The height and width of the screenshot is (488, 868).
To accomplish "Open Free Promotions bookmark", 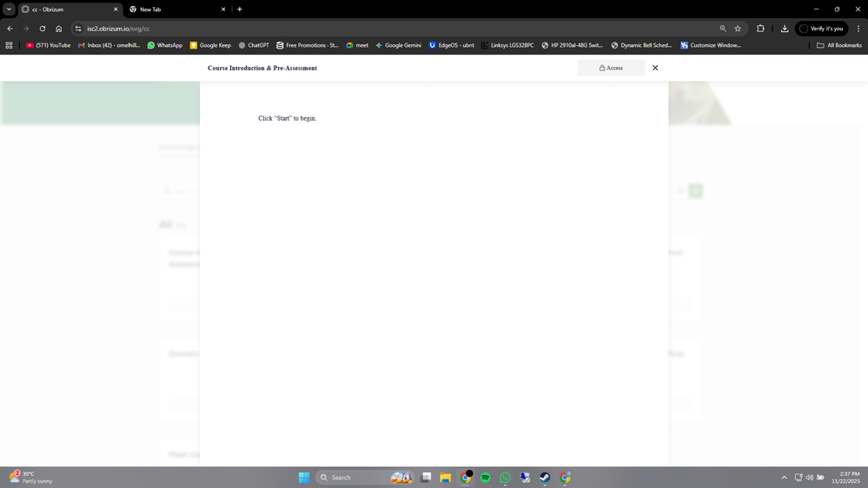I will 308,45.
